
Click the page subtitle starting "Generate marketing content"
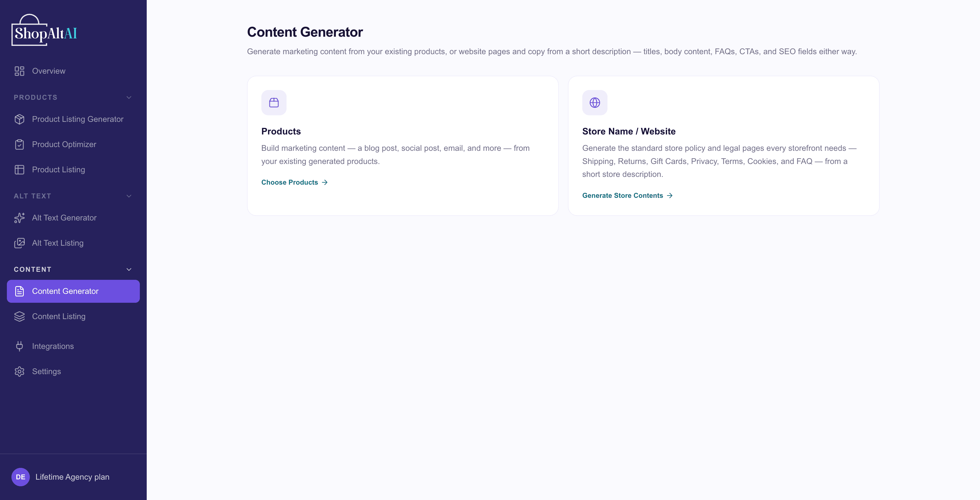click(552, 52)
